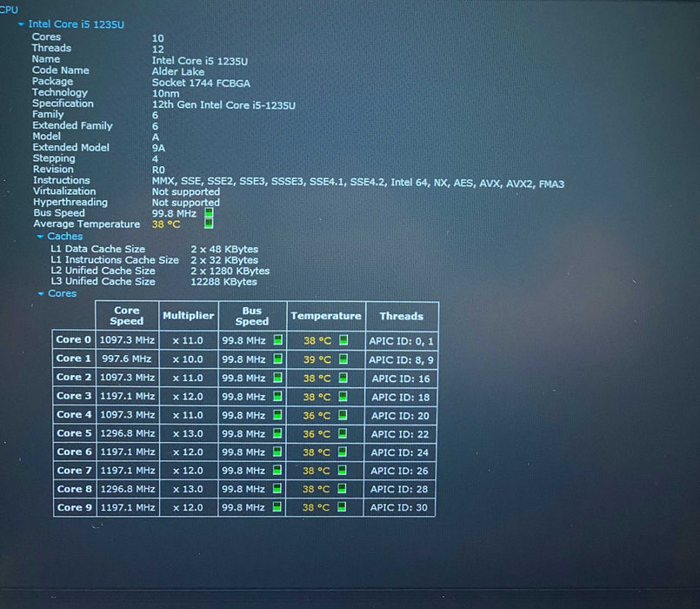Click Core 7 bus speed graph icon
This screenshot has height=609, width=700.
pyautogui.click(x=277, y=470)
